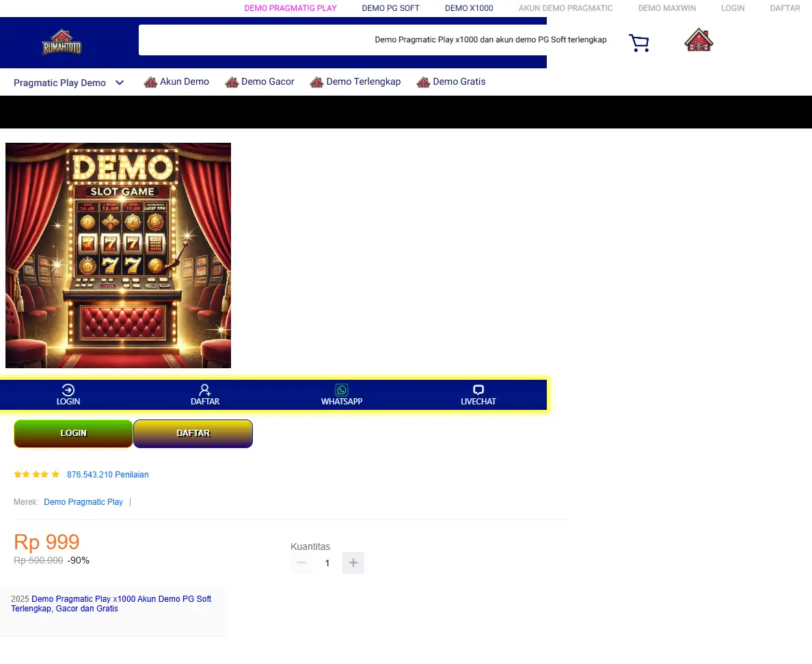This screenshot has height=664, width=812.
Task: Click the LOGIN arrow icon in blue bar
Action: pos(68,389)
